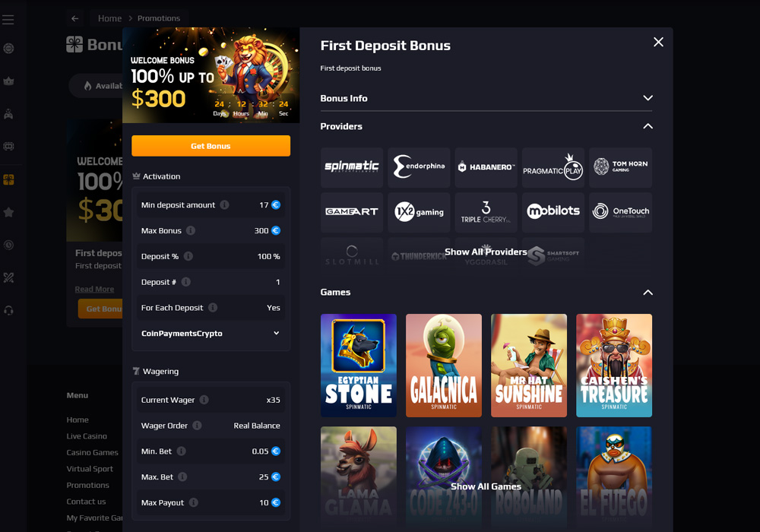The width and height of the screenshot is (760, 532).
Task: Collapse the Games section
Action: pos(648,293)
